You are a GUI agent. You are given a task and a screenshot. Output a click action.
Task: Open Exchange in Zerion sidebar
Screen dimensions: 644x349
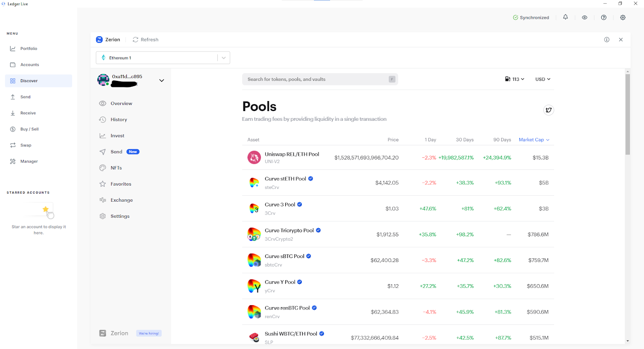coord(122,200)
